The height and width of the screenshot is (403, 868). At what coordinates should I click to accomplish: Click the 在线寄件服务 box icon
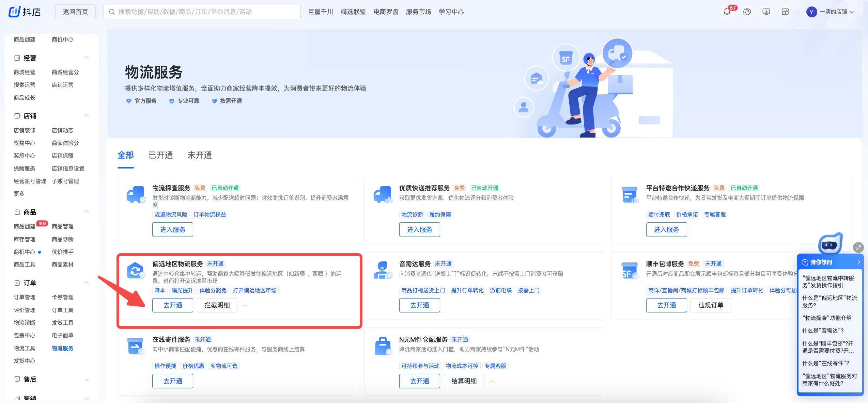coord(136,346)
